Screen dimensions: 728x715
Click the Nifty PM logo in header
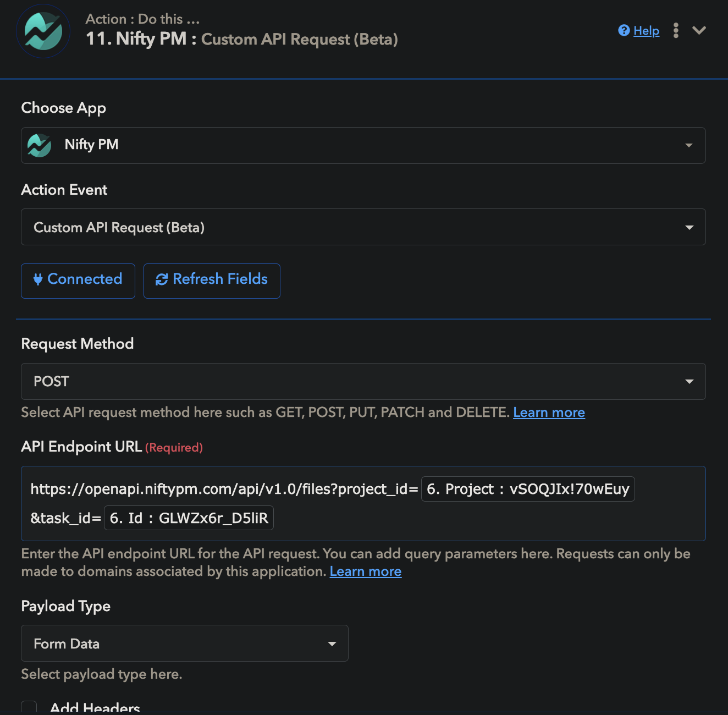[x=43, y=31]
